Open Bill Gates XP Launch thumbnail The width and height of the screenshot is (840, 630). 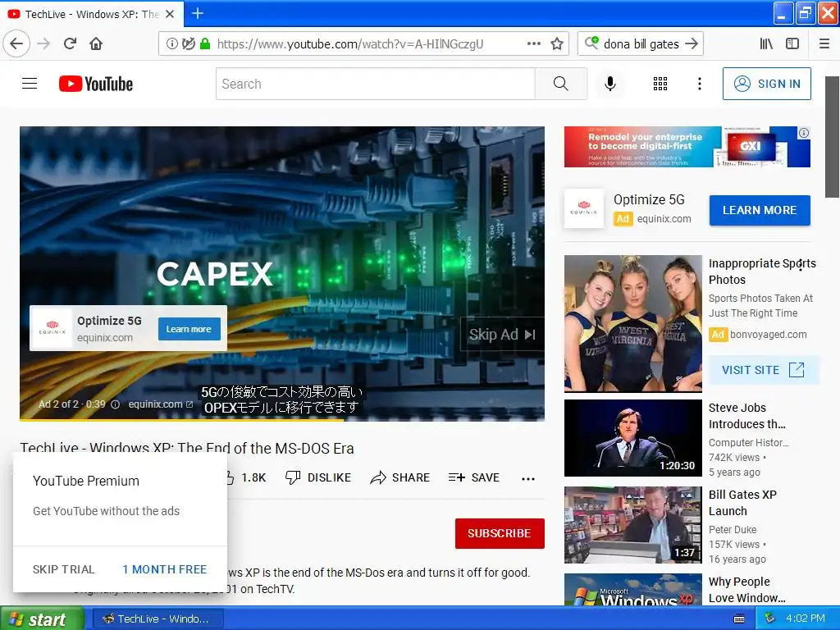pos(632,524)
